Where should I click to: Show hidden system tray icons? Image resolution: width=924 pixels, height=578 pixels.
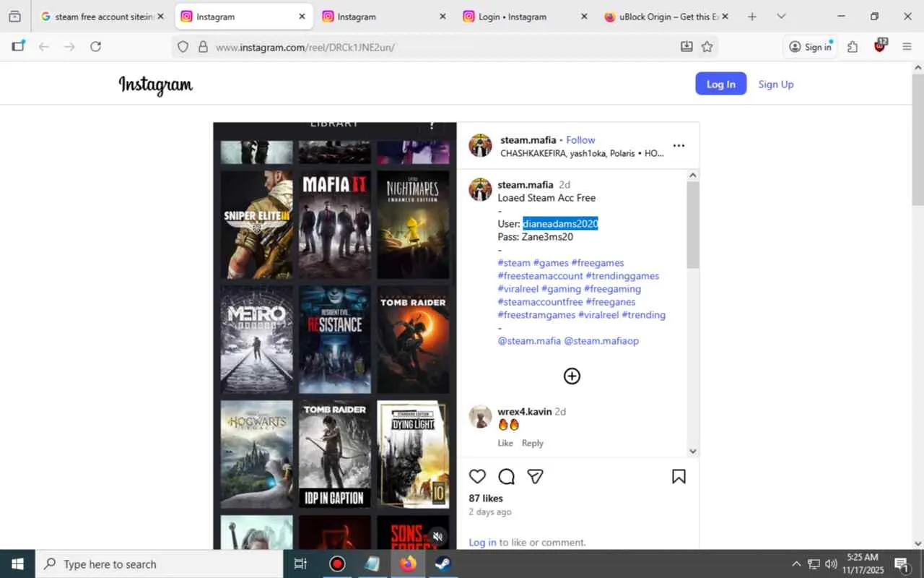click(x=796, y=564)
